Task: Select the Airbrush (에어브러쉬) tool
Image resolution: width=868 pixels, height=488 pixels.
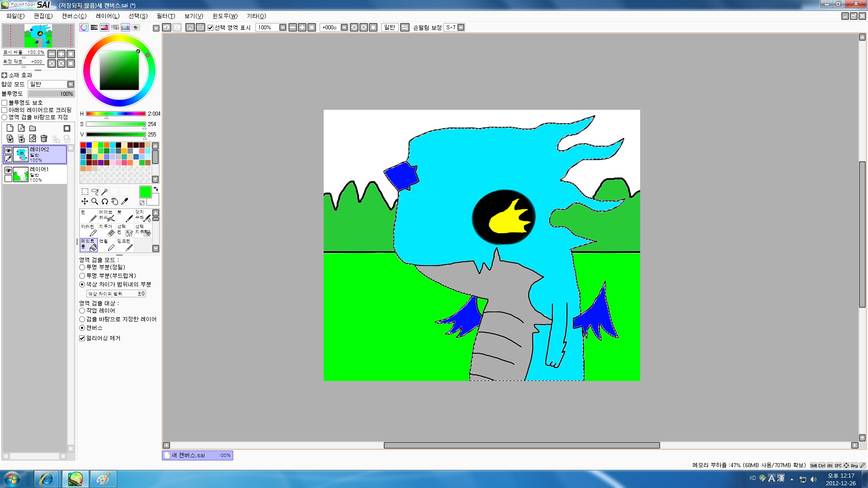Action: pyautogui.click(x=107, y=216)
